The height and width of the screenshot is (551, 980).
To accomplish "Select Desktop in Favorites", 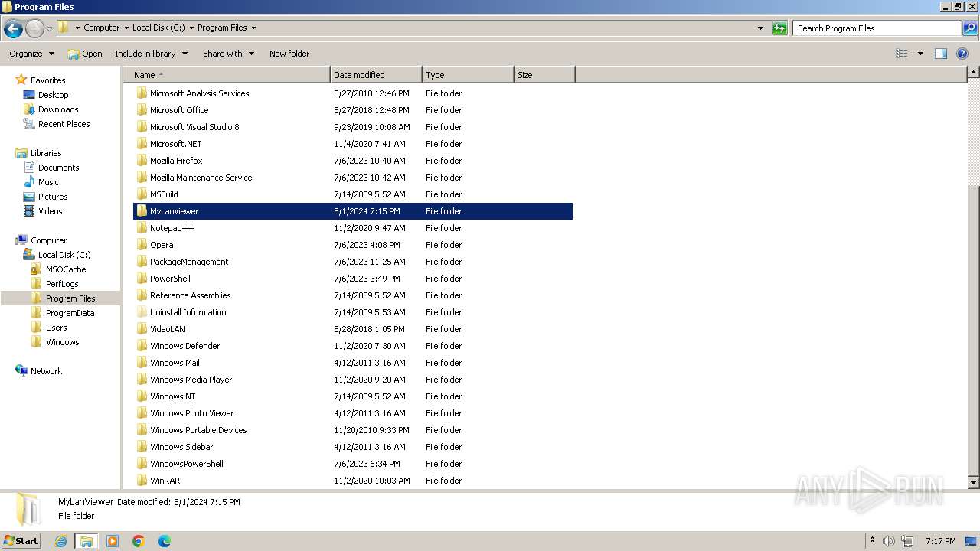I will click(x=53, y=95).
